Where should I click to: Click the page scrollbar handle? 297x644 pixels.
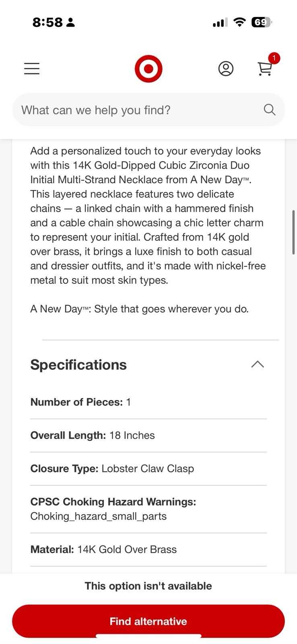(294, 232)
